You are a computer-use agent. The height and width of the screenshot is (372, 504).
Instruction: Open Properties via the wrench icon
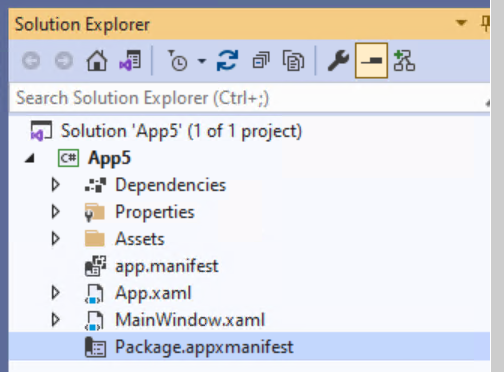point(338,61)
